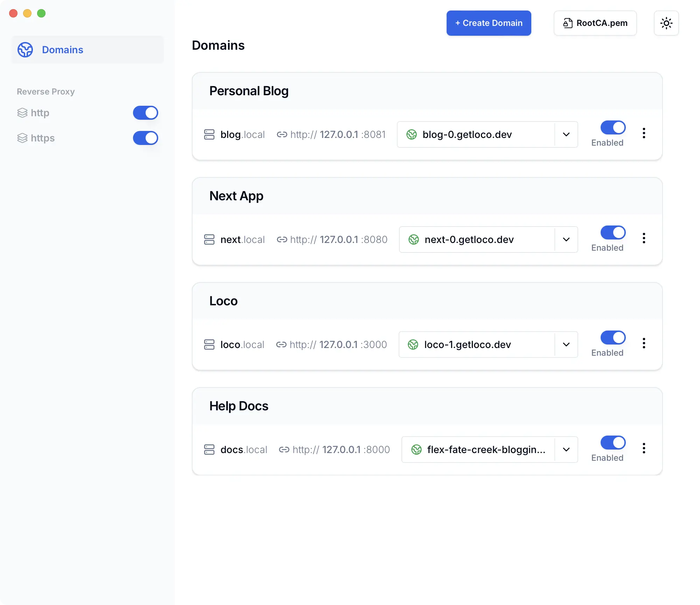This screenshot has width=700, height=605.
Task: Open the kebab menu for Personal Blog
Action: click(x=644, y=133)
